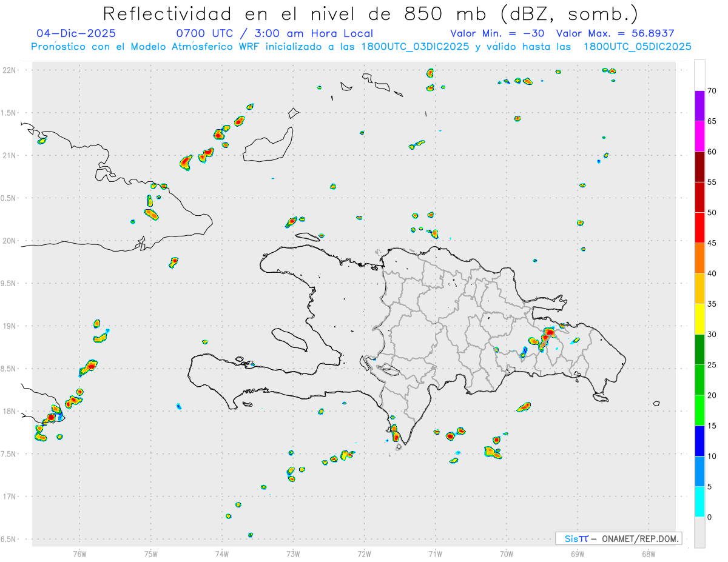The image size is (728, 562).
Task: Click the '71W' longitude axis label
Action: click(435, 554)
